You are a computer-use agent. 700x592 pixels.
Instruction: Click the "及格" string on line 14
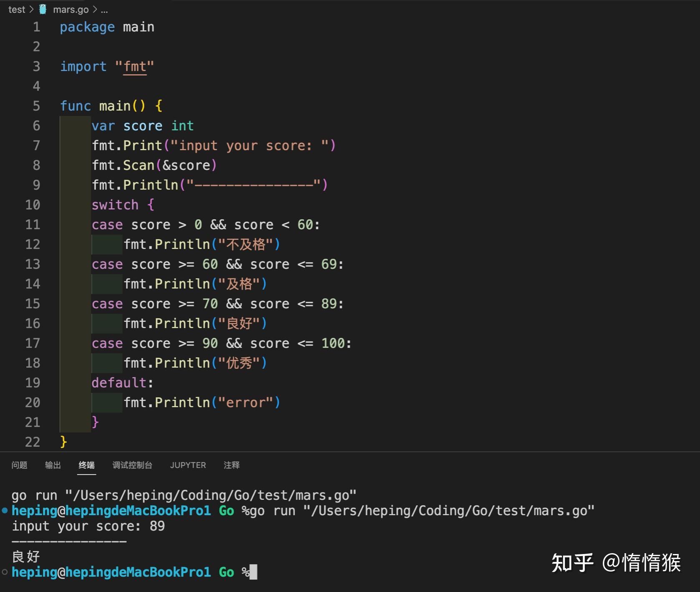coord(239,284)
